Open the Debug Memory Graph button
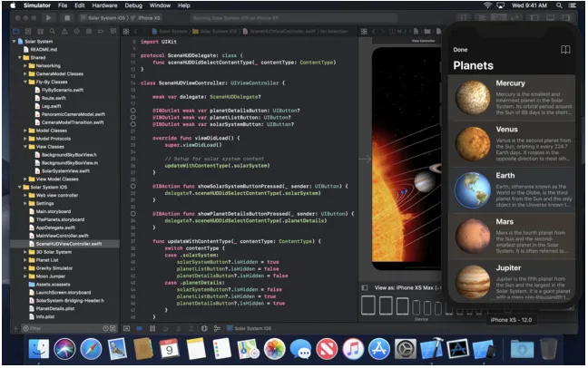 tap(217, 328)
